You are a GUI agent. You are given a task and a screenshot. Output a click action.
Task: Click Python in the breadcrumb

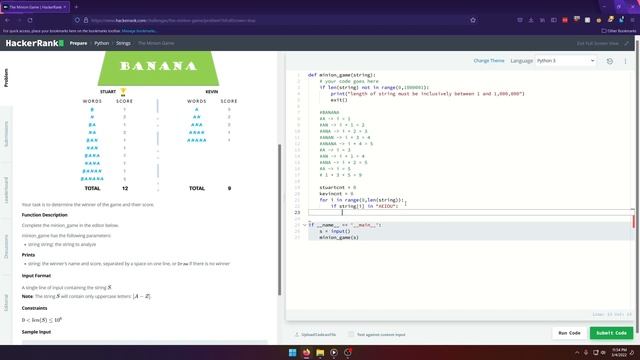(102, 43)
